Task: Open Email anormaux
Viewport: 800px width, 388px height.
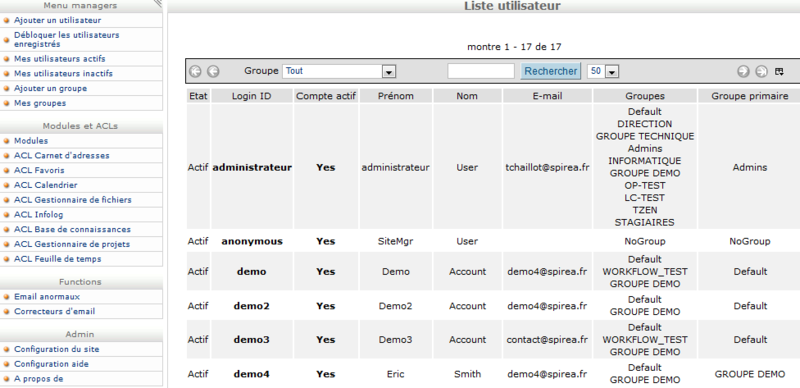Action: pyautogui.click(x=47, y=297)
